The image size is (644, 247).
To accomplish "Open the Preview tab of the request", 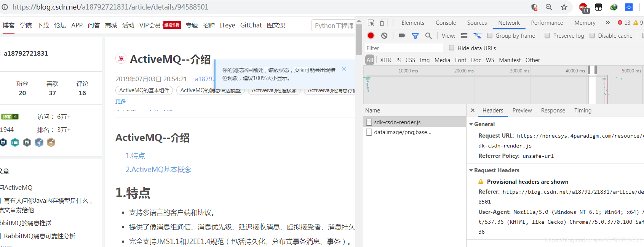I will point(522,111).
